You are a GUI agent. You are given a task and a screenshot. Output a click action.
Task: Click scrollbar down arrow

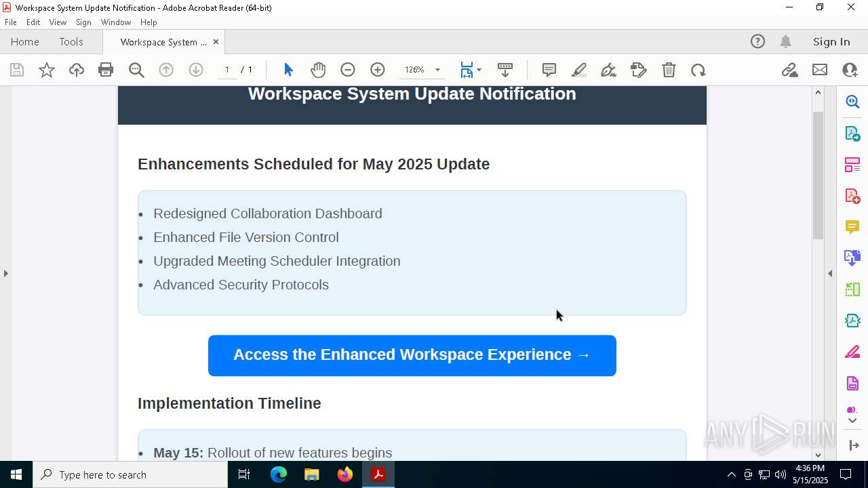tap(818, 455)
